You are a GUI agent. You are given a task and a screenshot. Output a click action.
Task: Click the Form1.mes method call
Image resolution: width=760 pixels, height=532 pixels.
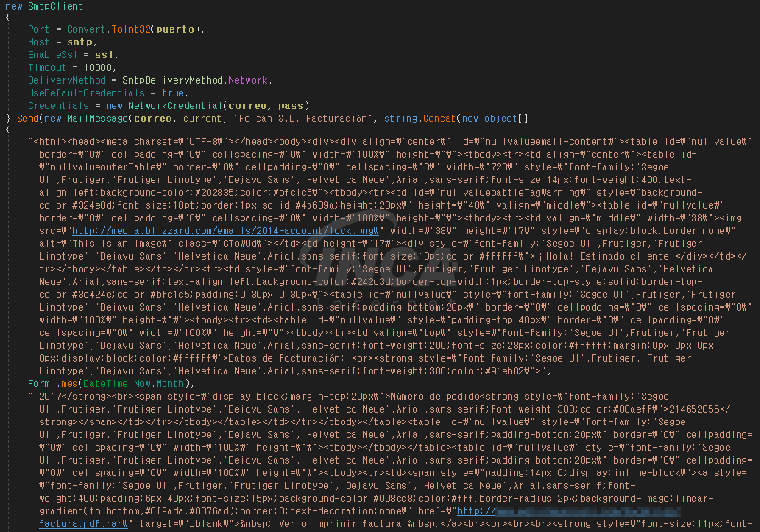(53, 384)
